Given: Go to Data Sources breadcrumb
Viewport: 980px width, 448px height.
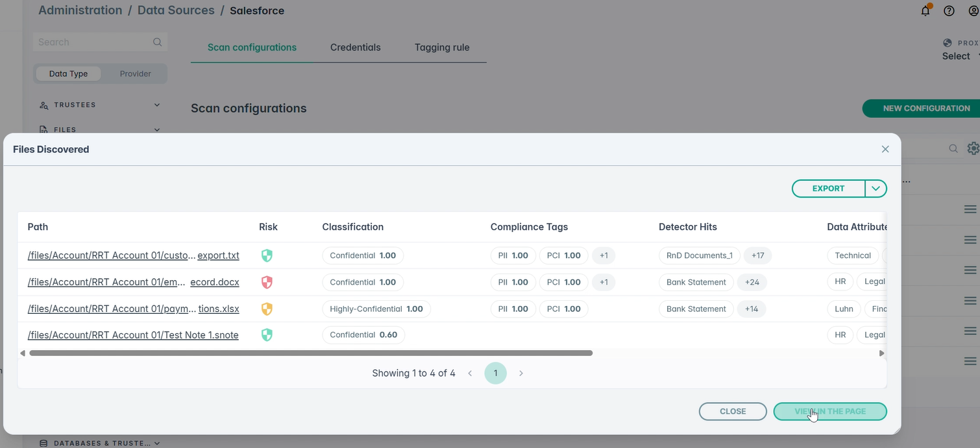Looking at the screenshot, I should point(176,10).
